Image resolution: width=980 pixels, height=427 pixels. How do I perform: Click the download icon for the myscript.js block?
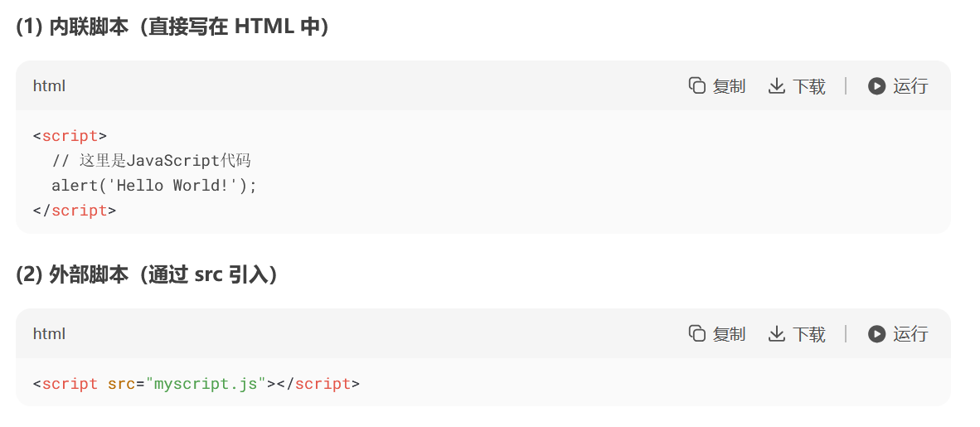(777, 333)
